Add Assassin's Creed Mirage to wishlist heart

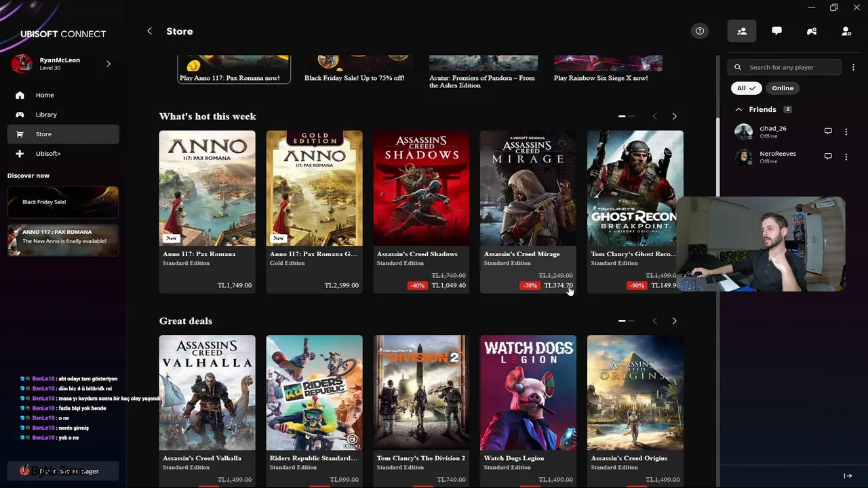pos(562,144)
